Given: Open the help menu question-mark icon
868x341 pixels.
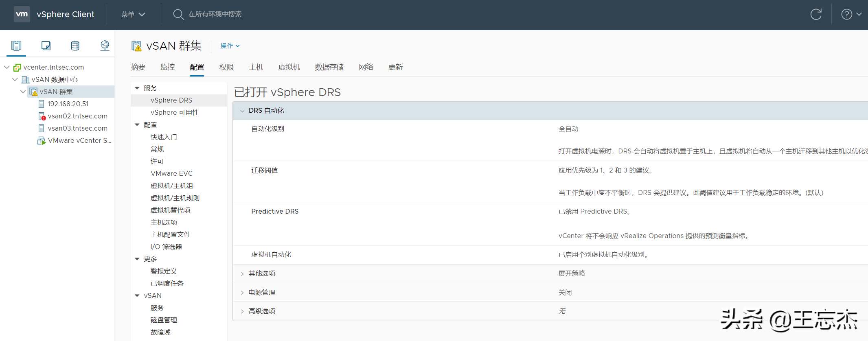Looking at the screenshot, I should pyautogui.click(x=846, y=14).
